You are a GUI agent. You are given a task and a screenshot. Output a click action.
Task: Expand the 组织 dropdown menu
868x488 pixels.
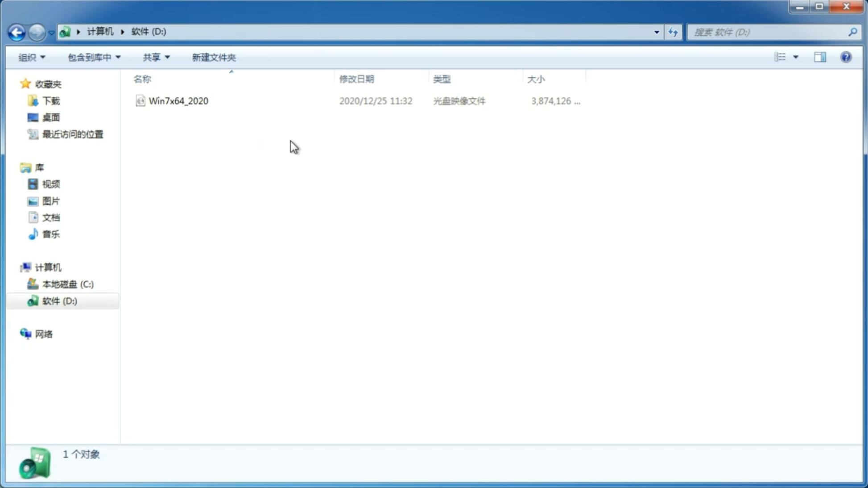31,57
